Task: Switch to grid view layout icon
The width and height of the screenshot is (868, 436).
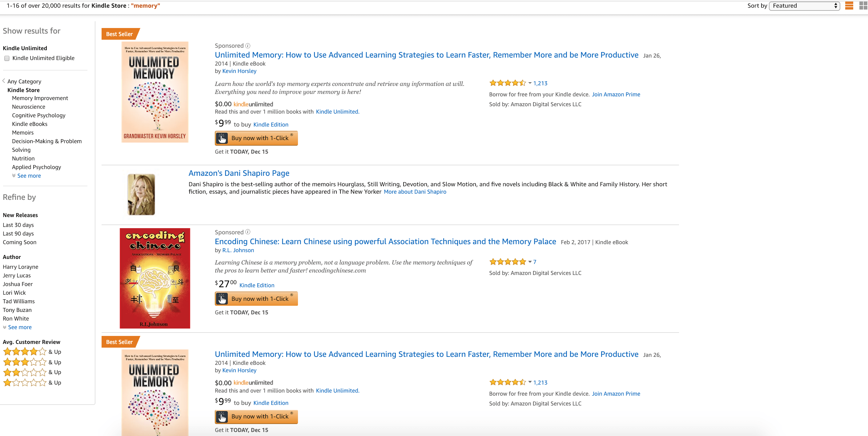Action: pos(863,6)
